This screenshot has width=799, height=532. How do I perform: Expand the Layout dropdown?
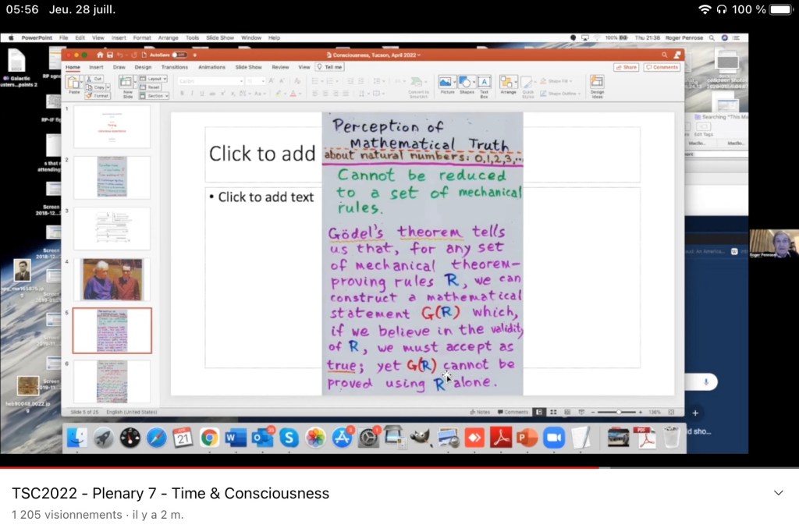pyautogui.click(x=154, y=79)
